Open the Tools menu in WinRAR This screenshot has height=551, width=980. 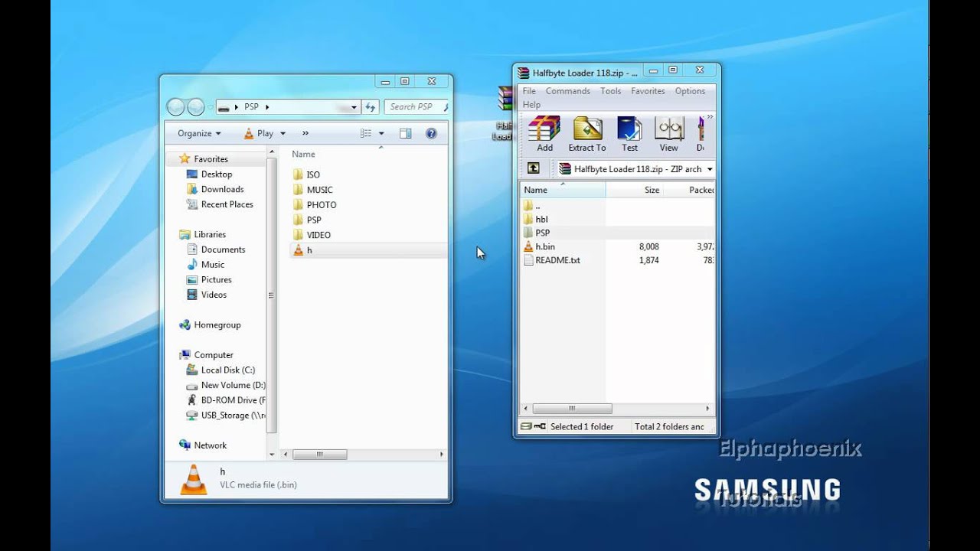pos(611,91)
